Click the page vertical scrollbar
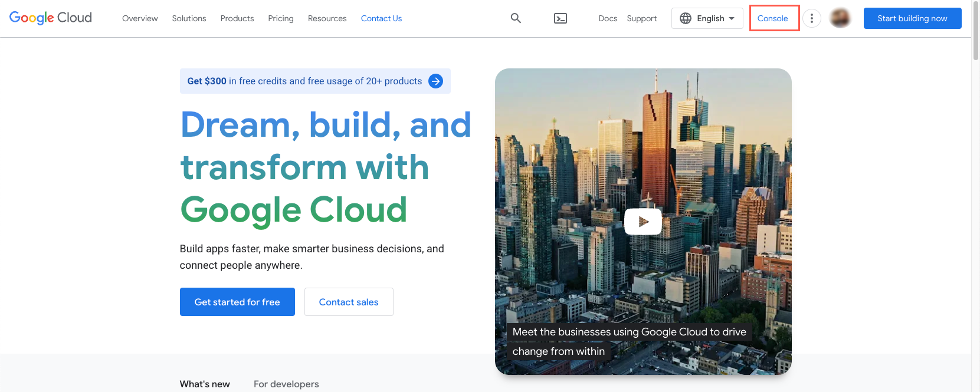The image size is (980, 392). 975,35
